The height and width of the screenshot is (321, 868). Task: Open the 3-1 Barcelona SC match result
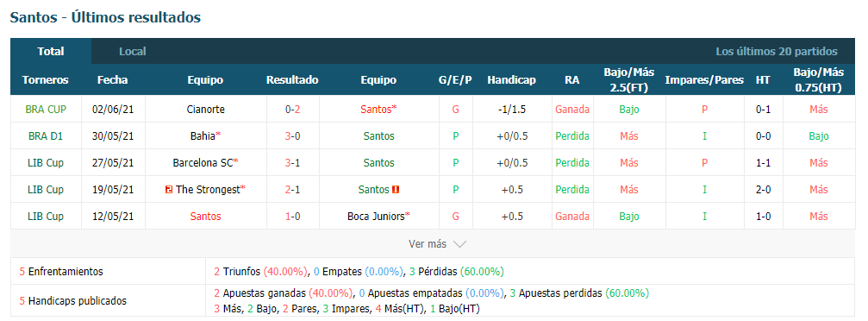point(293,163)
